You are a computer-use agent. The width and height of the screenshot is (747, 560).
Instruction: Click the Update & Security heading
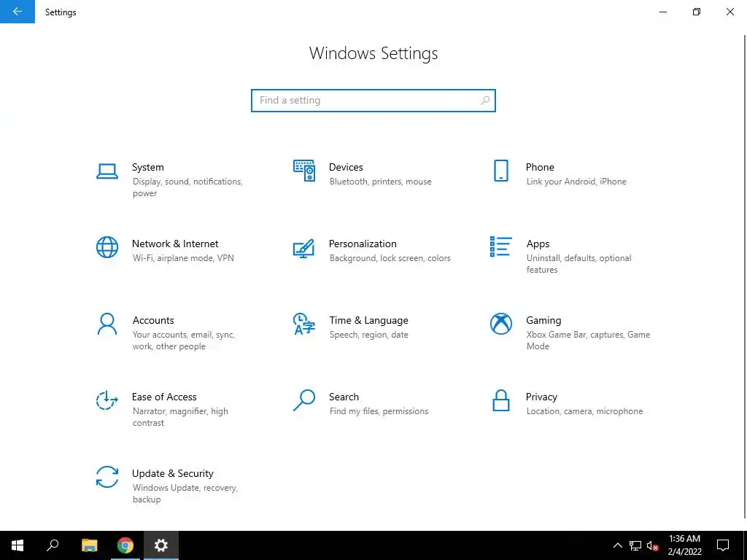tap(172, 473)
